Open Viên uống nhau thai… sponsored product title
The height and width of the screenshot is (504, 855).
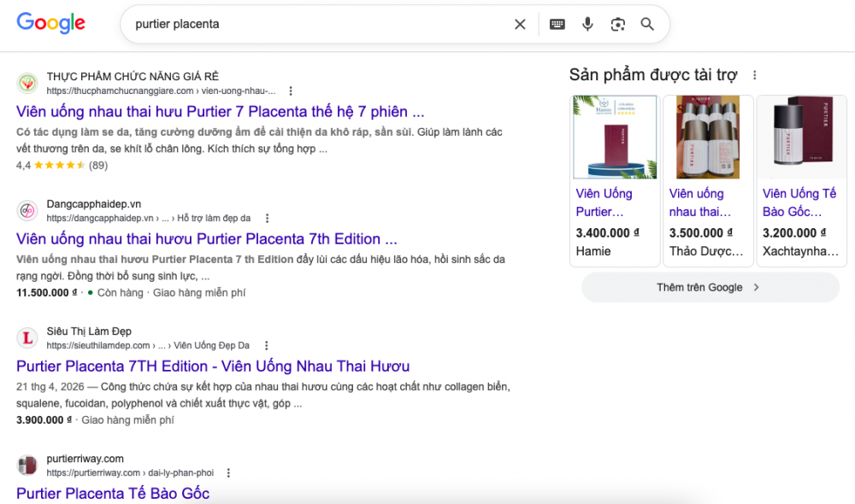[x=699, y=202]
